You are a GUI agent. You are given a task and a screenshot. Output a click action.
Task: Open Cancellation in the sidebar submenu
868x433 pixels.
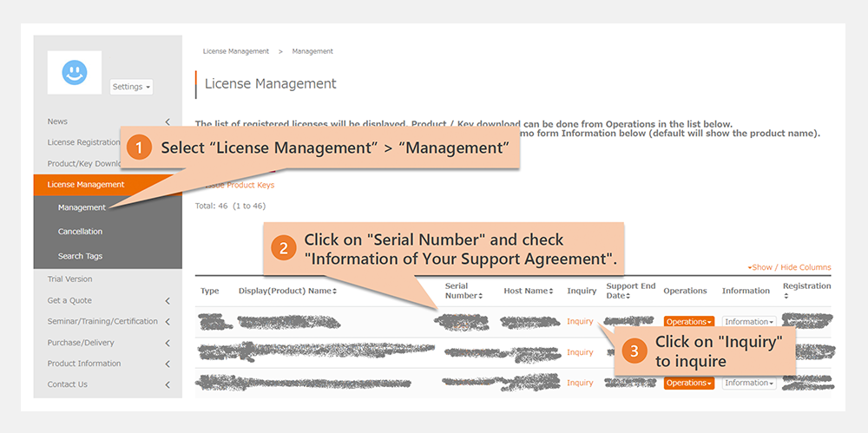point(80,232)
